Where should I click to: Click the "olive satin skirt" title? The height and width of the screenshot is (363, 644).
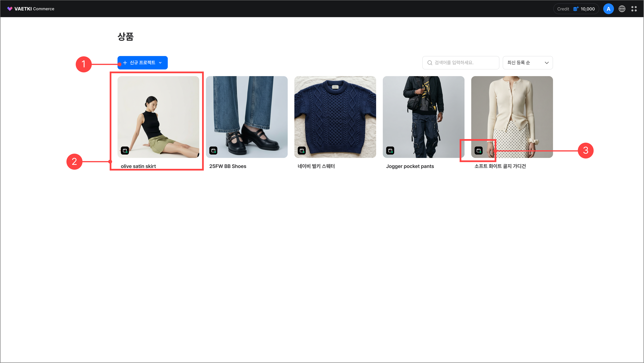tap(138, 166)
